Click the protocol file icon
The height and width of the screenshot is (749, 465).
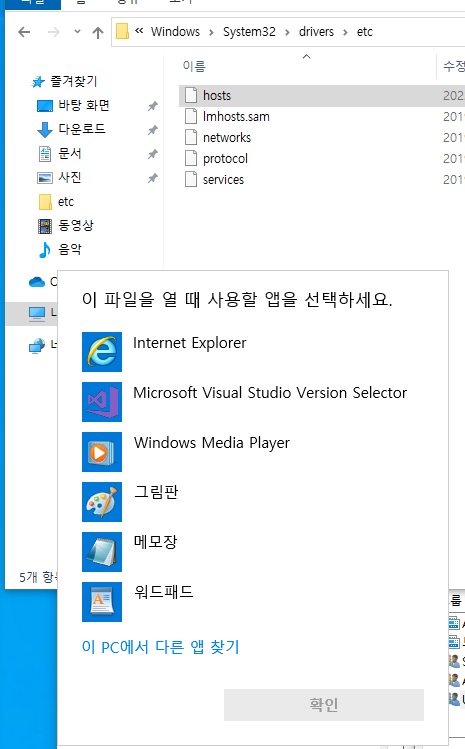point(191,158)
